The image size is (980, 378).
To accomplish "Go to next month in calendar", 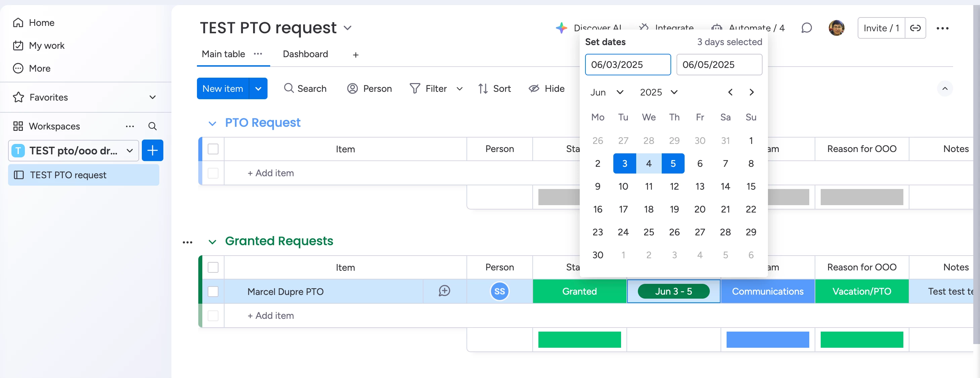I will 751,92.
